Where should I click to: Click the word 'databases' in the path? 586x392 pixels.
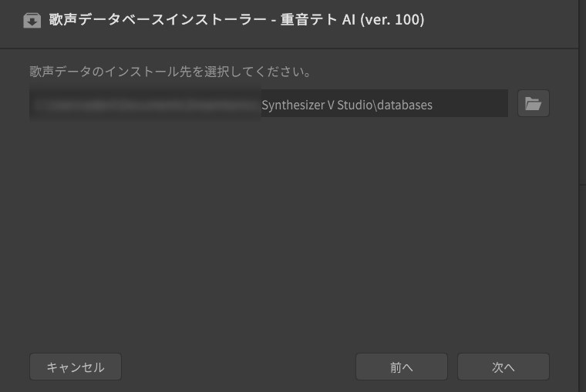405,105
